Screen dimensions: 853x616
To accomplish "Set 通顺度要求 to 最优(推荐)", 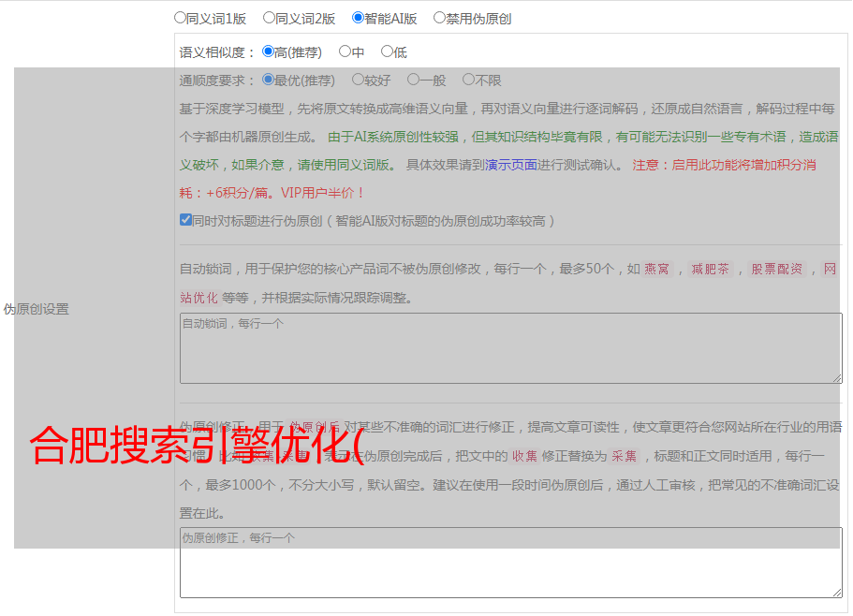I will point(268,80).
